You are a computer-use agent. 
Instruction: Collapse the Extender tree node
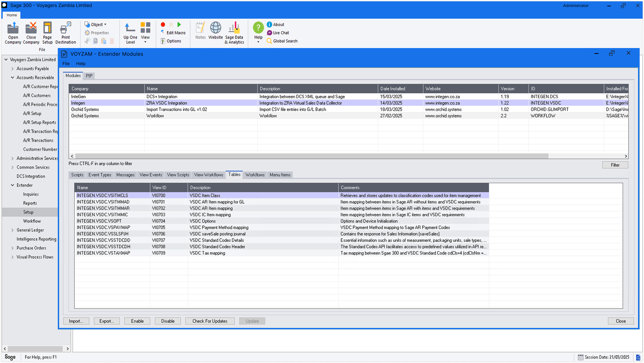(x=13, y=185)
